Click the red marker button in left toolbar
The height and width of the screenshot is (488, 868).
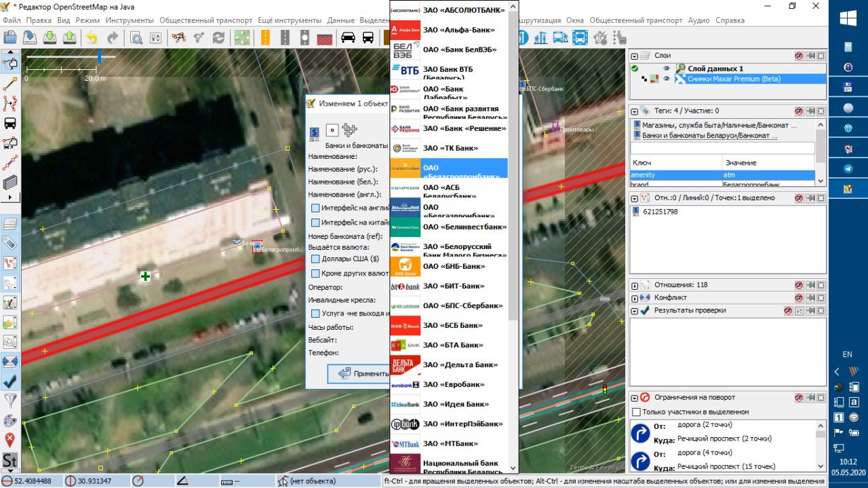[10, 440]
